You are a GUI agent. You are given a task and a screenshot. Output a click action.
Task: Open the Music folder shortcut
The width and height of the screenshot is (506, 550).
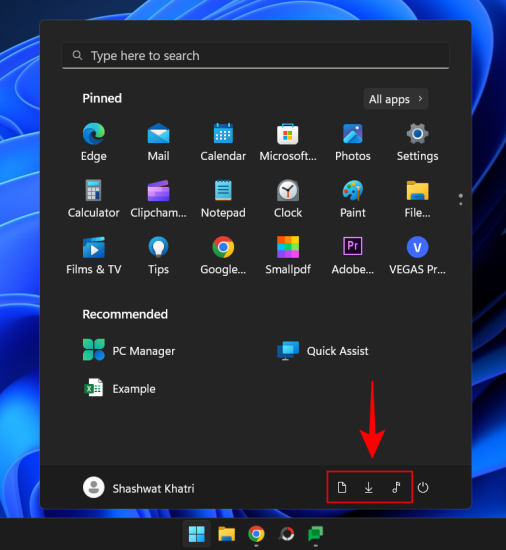click(x=396, y=488)
